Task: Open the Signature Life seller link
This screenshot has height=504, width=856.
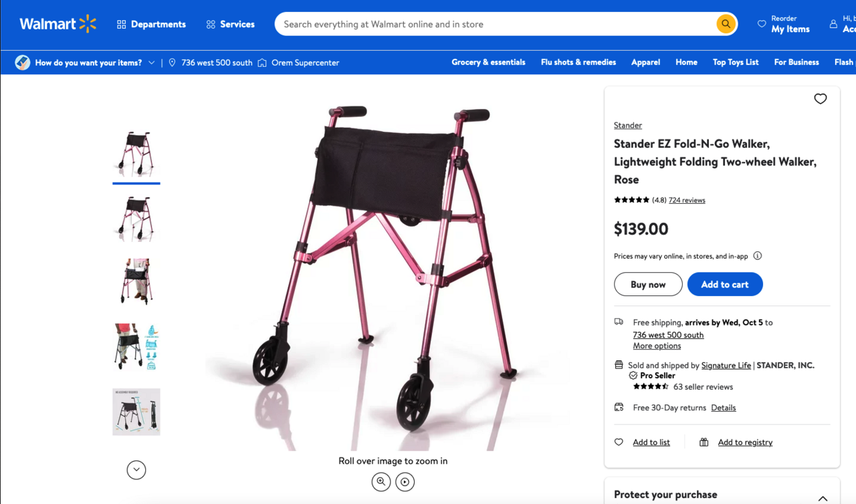Action: coord(726,366)
